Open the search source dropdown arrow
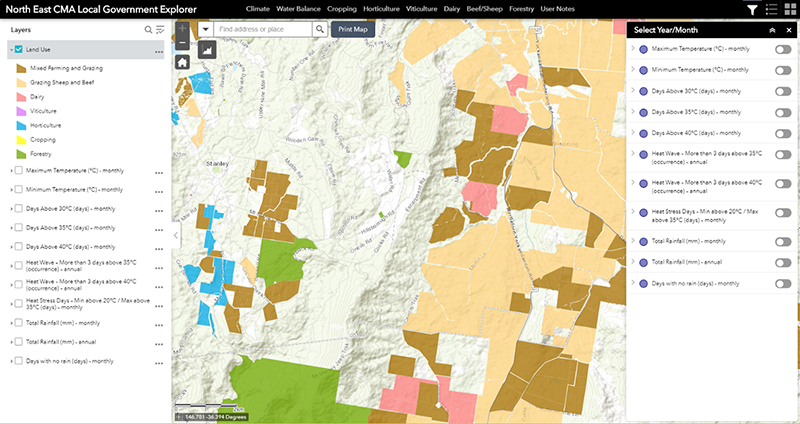This screenshot has width=800, height=424. click(205, 30)
